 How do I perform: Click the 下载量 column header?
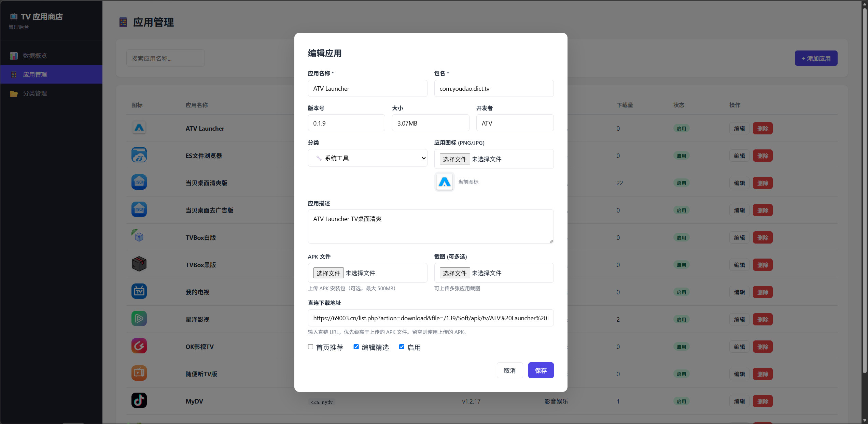(x=625, y=105)
